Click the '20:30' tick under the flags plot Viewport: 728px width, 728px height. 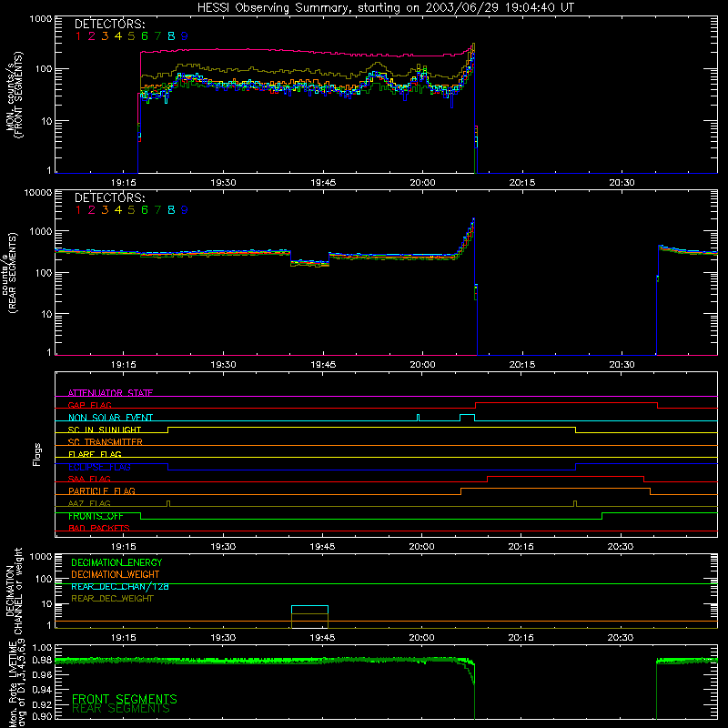pos(621,547)
